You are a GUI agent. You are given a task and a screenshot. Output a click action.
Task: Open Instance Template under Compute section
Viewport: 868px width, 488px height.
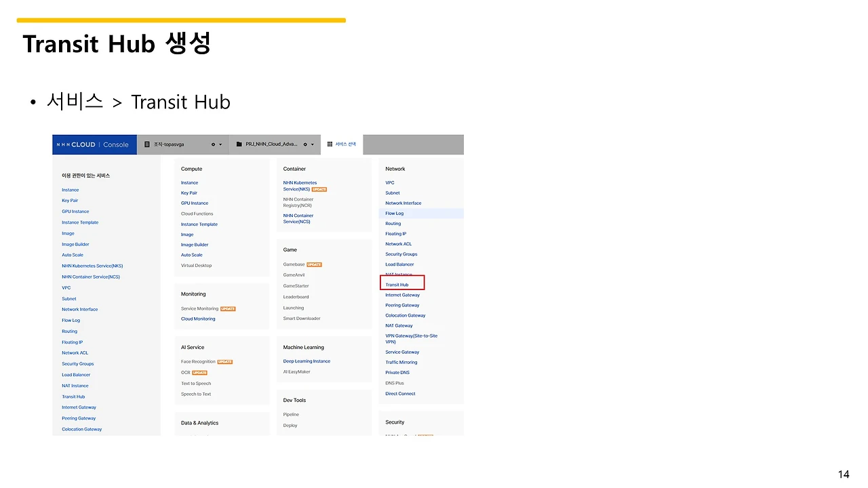pyautogui.click(x=199, y=224)
